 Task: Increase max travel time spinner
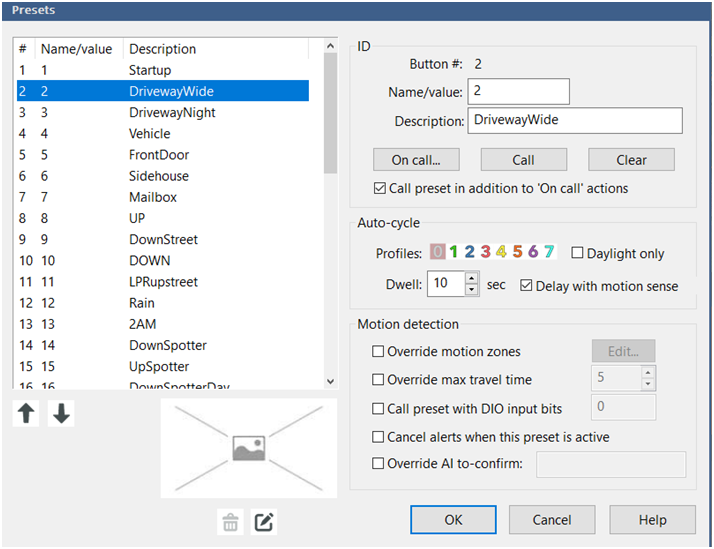tap(648, 372)
